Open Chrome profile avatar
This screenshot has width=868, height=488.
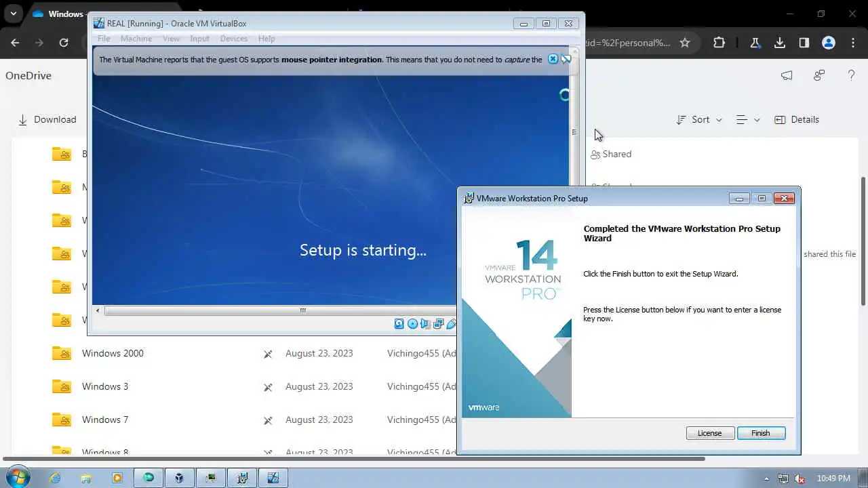tap(829, 43)
